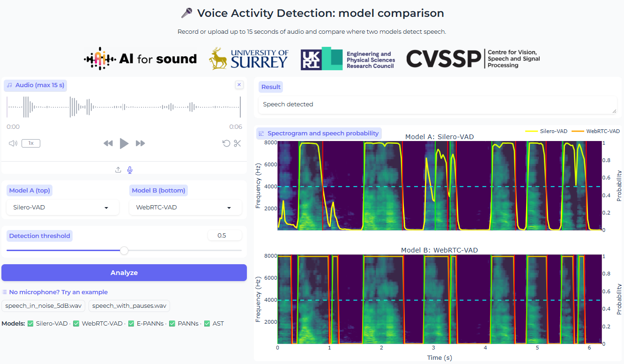Click the undo/reset audio icon
Viewport: 624px width, 364px height.
click(226, 143)
